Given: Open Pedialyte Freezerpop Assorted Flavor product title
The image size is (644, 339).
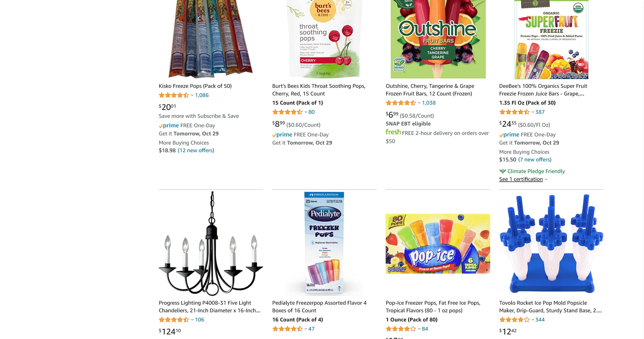Looking at the screenshot, I should [319, 307].
